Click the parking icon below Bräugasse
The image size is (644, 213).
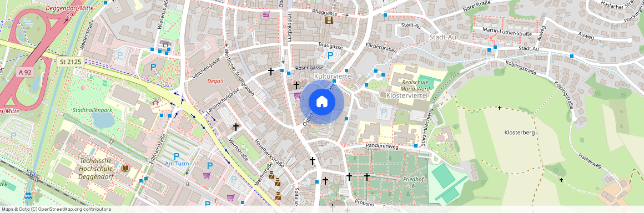[x=330, y=55]
